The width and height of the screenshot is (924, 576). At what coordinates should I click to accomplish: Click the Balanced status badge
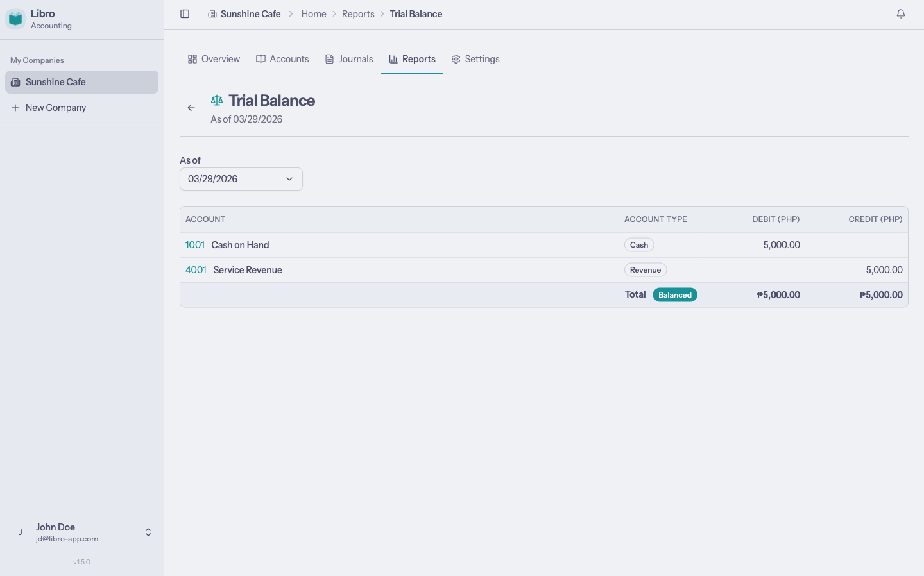pos(675,294)
